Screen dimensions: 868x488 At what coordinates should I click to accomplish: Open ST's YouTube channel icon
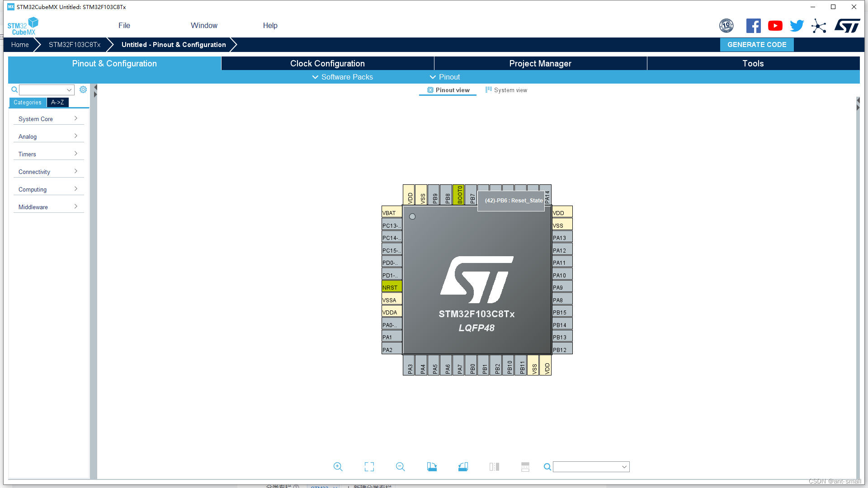(775, 26)
